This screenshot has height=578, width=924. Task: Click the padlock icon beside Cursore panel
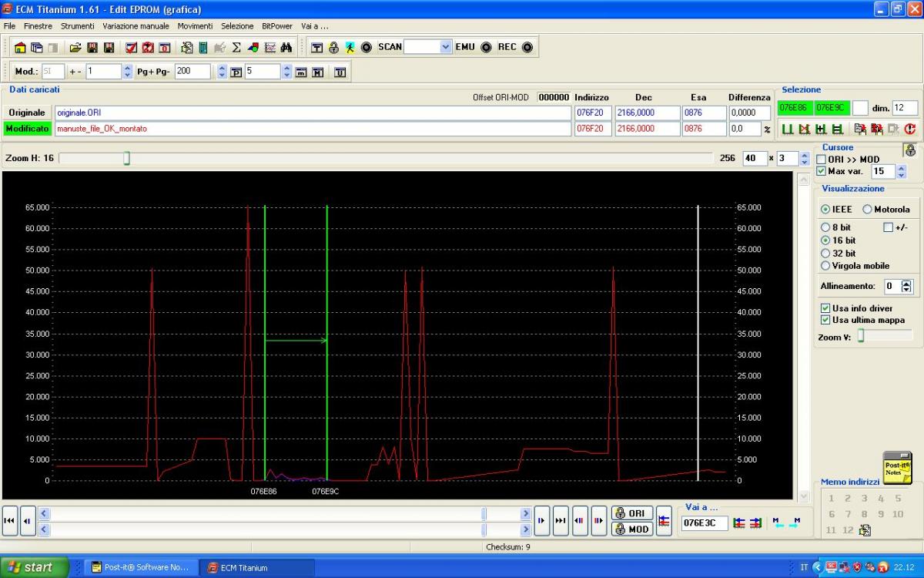[910, 150]
